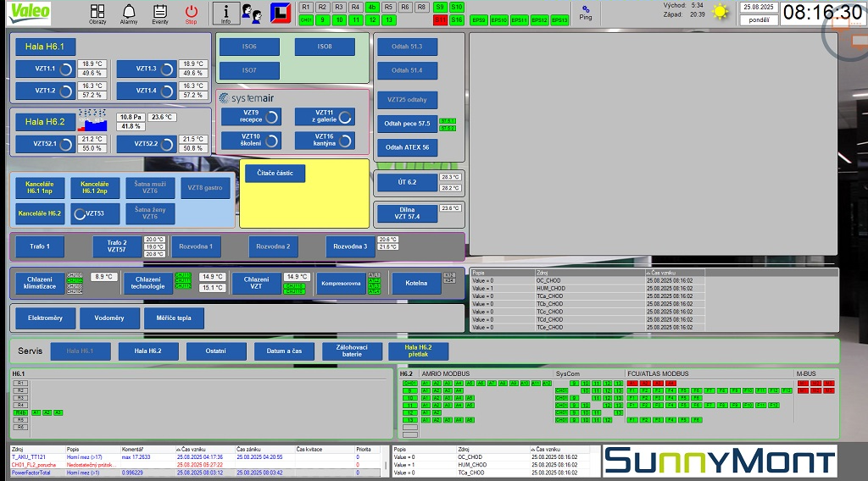This screenshot has width=868, height=481.
Task: Click the red S11 status indicator
Action: click(440, 19)
